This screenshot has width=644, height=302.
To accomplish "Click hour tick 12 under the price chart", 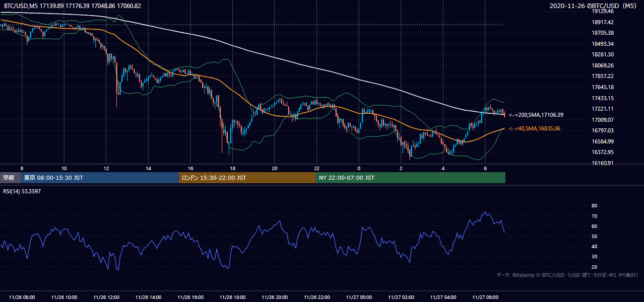I will pyautogui.click(x=106, y=169).
